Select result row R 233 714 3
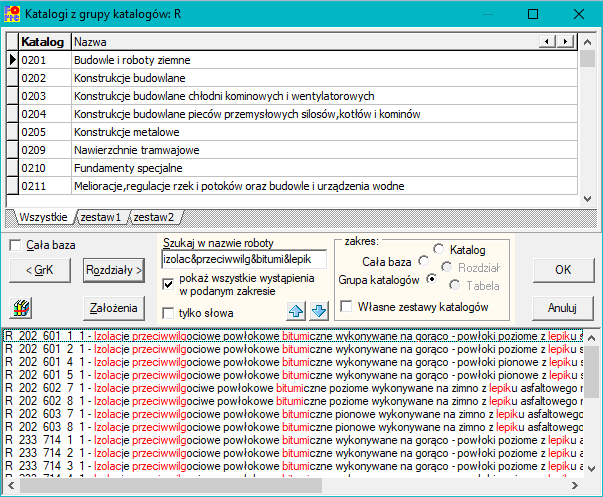The image size is (603, 497). pyautogui.click(x=293, y=466)
